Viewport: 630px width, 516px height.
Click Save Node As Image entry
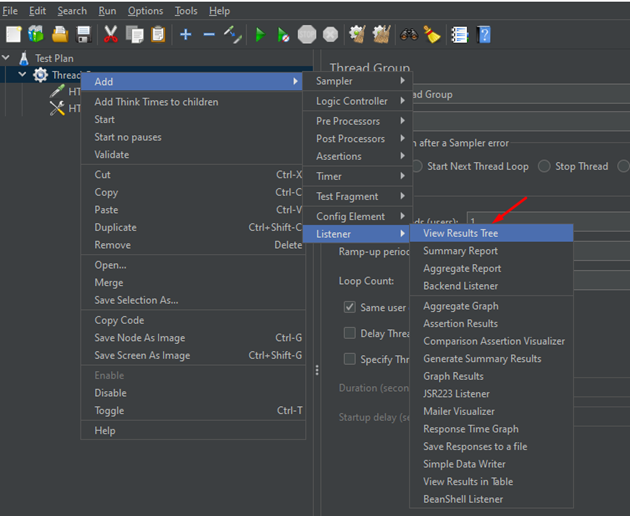click(140, 338)
